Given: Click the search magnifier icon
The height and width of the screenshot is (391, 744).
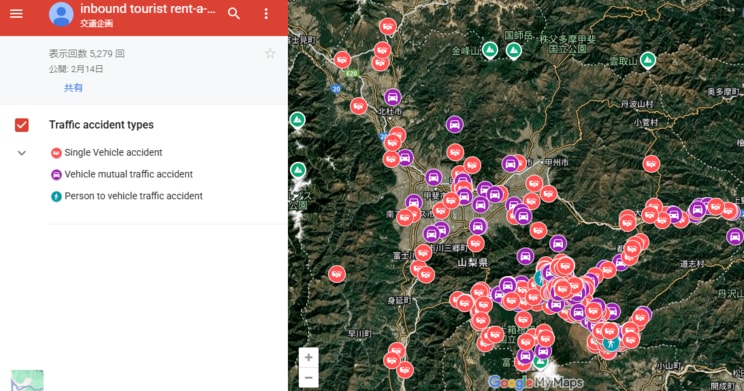Looking at the screenshot, I should coord(233,13).
